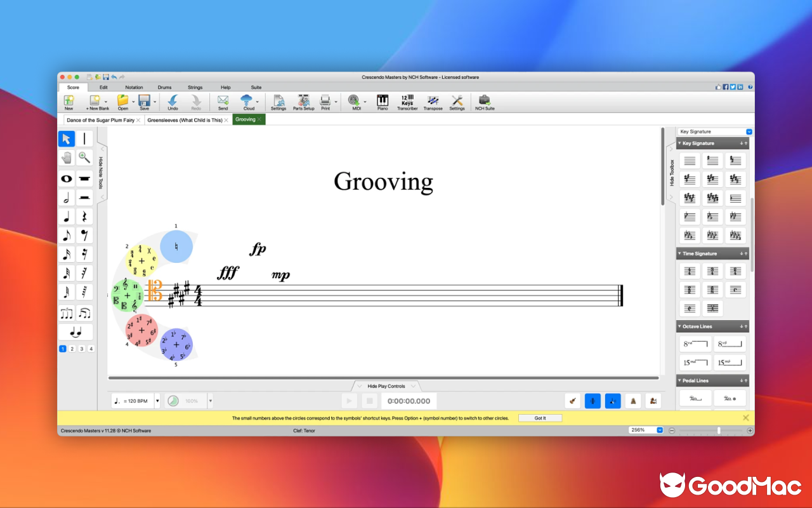Screen dimensions: 812x508
Task: Open the Parts Setup panel
Action: coord(303,102)
